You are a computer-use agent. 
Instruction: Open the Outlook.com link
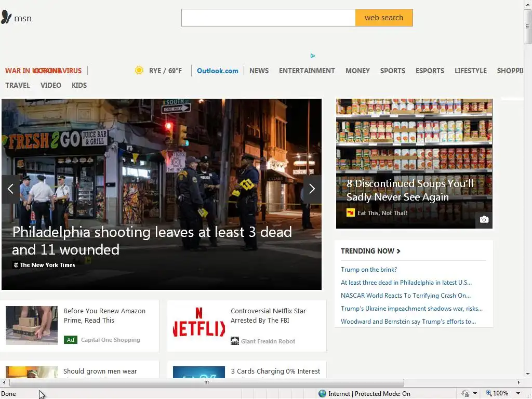click(218, 71)
